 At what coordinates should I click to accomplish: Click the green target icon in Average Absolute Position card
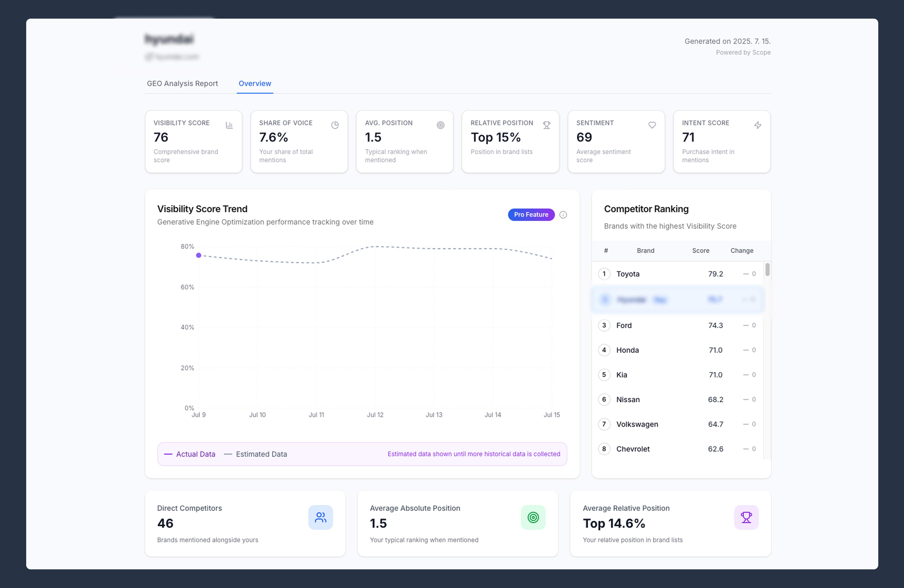(533, 517)
